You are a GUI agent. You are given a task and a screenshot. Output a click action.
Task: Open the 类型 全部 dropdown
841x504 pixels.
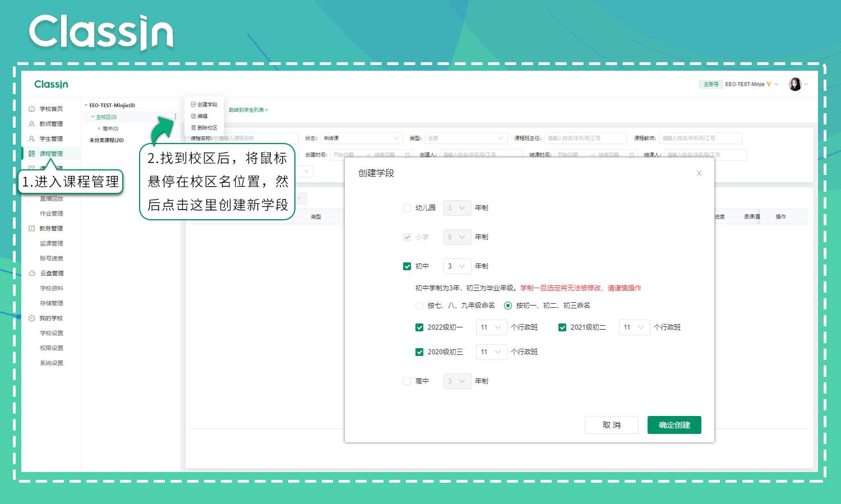(x=466, y=138)
